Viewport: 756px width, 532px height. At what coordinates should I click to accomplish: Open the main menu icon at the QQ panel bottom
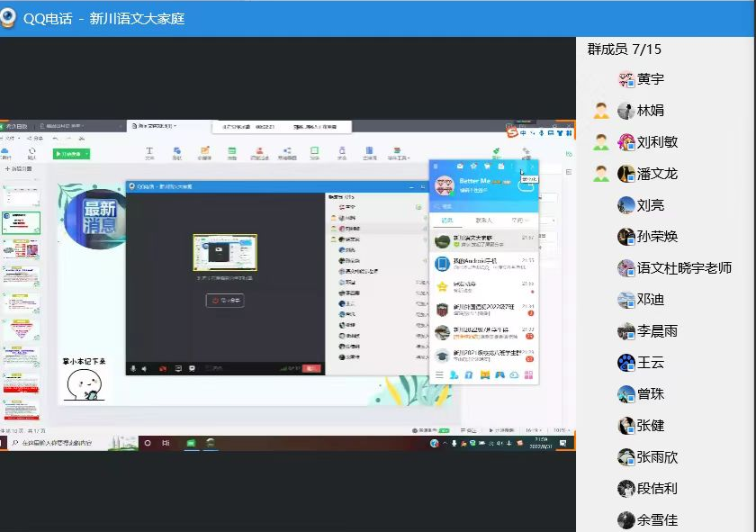tap(439, 374)
